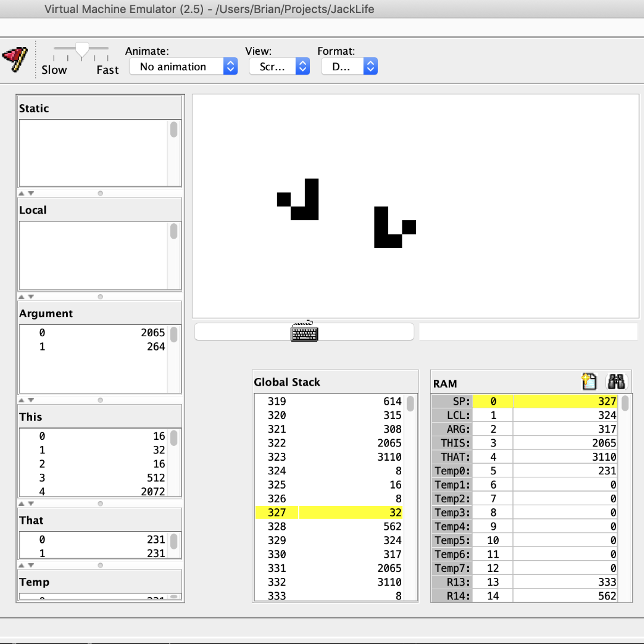Click the Temp1 label in RAM
Screen dimensions: 644x644
(x=452, y=484)
